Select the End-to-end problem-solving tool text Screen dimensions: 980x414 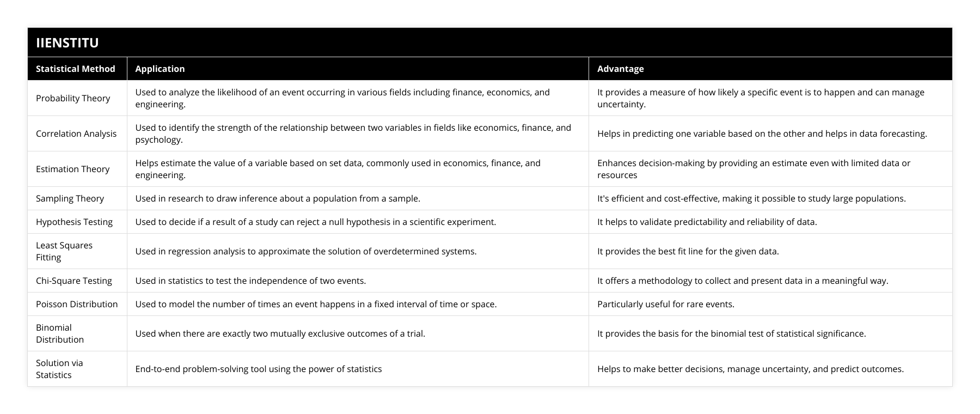tap(258, 369)
